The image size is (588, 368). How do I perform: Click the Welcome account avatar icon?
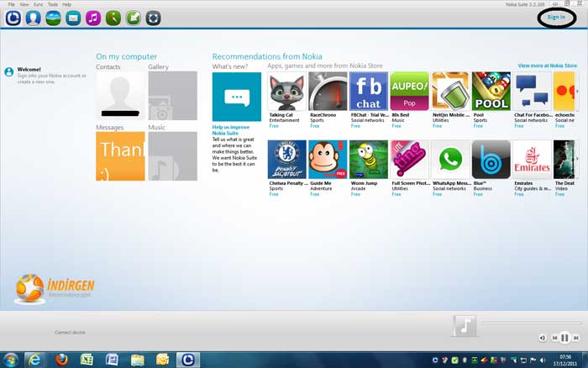pyautogui.click(x=9, y=71)
